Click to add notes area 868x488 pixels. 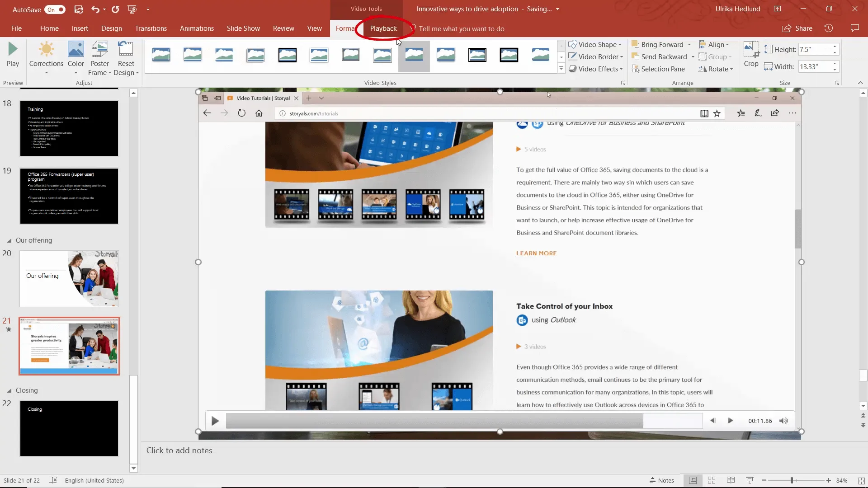click(x=179, y=450)
